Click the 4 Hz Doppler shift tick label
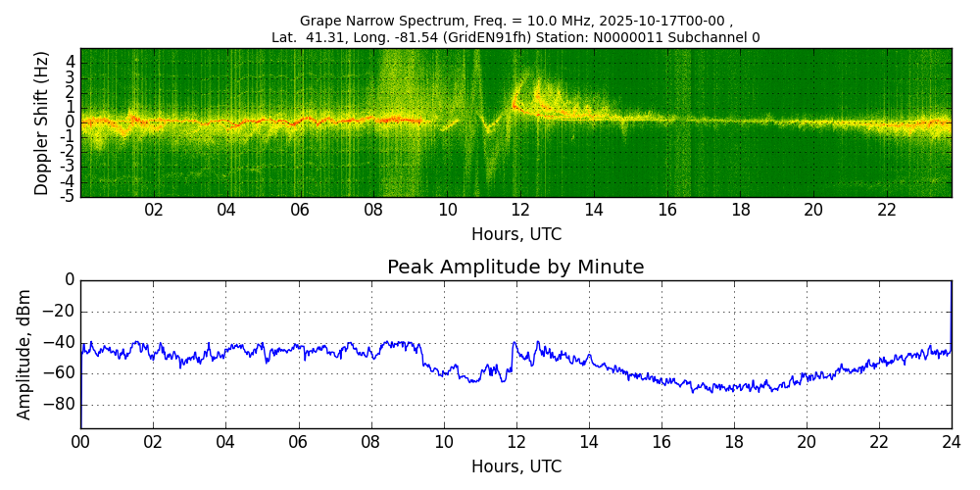Image resolution: width=980 pixels, height=490 pixels. coord(71,62)
